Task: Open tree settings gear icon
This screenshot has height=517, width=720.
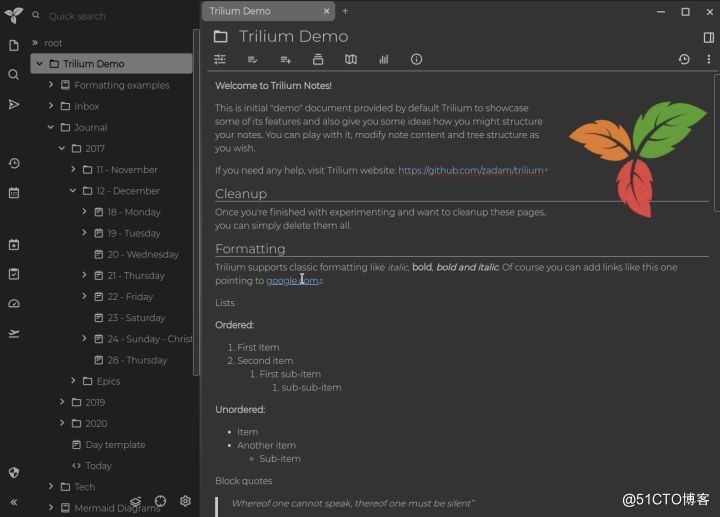Action: [186, 501]
